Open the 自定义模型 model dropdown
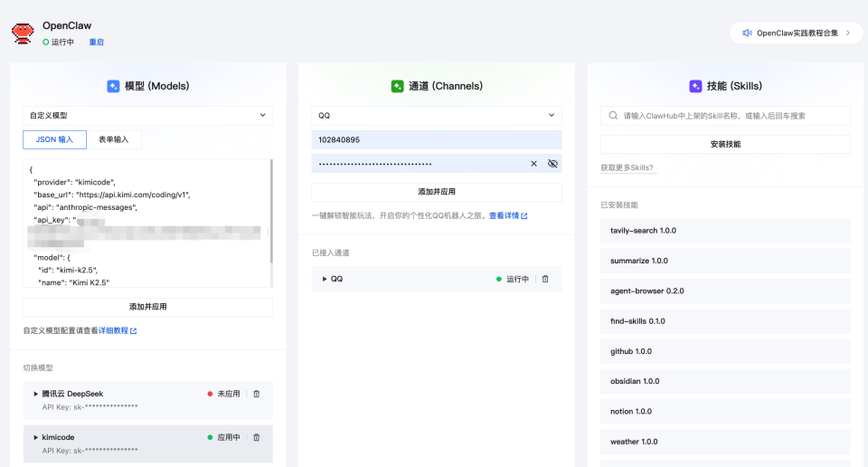Image resolution: width=868 pixels, height=467 pixels. pyautogui.click(x=147, y=115)
